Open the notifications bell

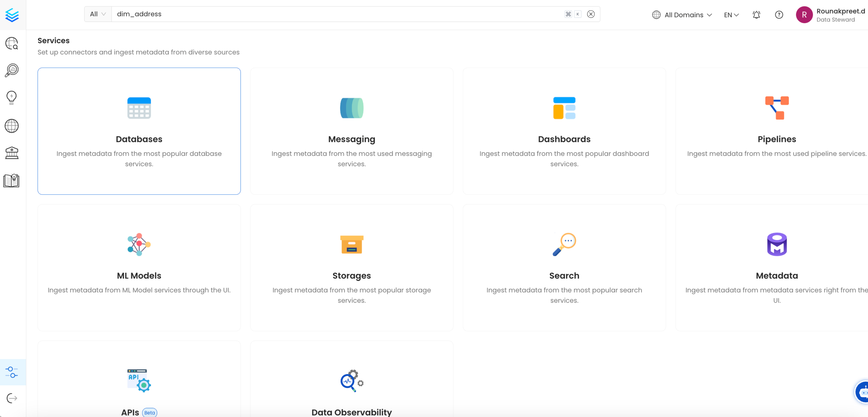756,15
